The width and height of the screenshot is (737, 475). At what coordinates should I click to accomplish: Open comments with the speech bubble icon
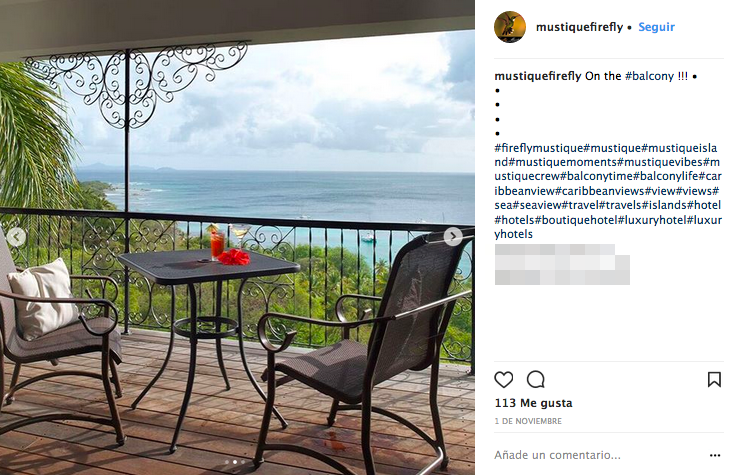(x=535, y=379)
